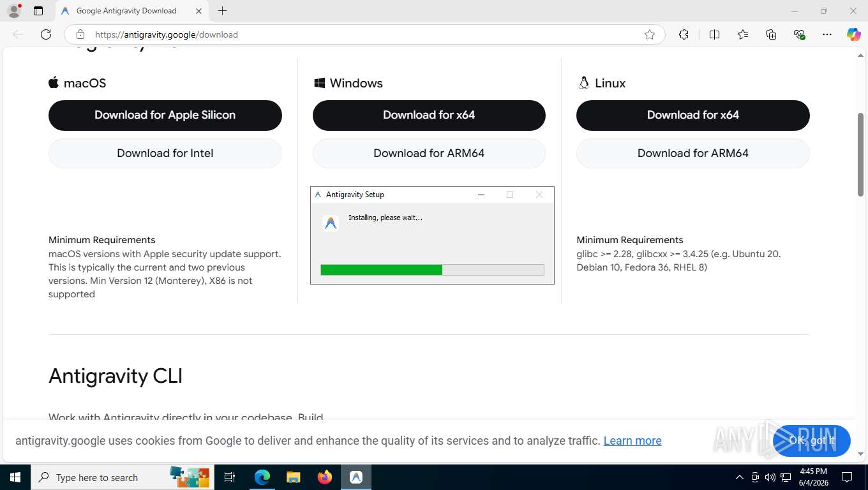Select the Google Antigravity Download tab
The image size is (868, 490).
click(131, 11)
